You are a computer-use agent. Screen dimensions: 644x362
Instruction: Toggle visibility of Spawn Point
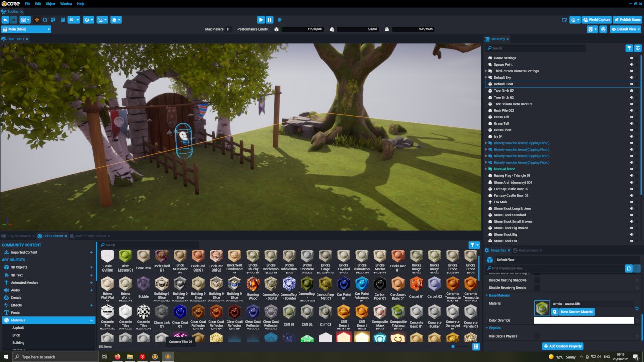(x=631, y=64)
